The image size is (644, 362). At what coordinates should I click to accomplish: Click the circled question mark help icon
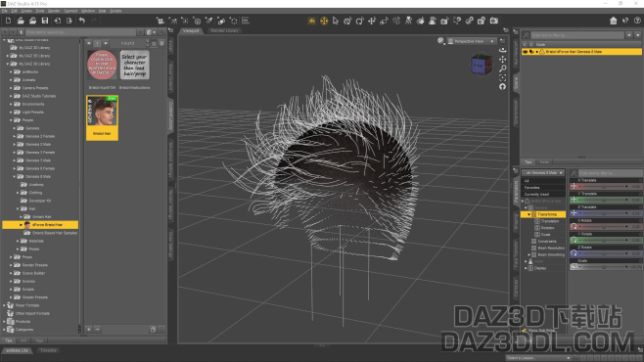coord(637,21)
